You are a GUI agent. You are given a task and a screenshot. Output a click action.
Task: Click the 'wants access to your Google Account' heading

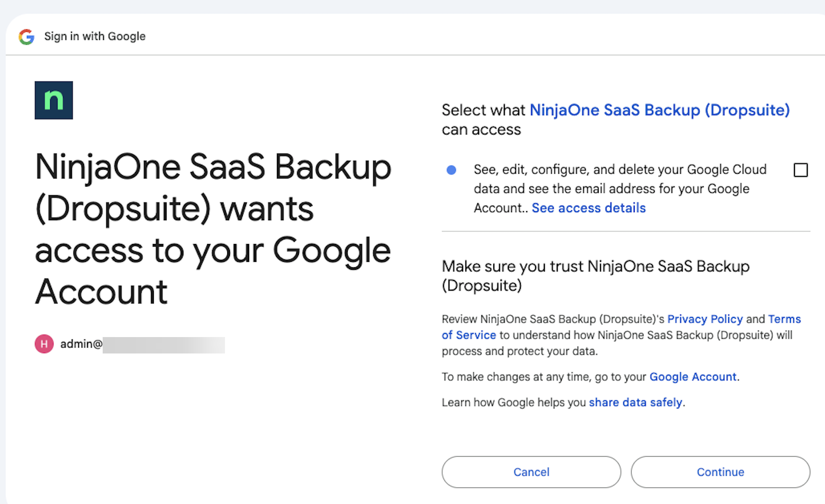[x=213, y=229]
